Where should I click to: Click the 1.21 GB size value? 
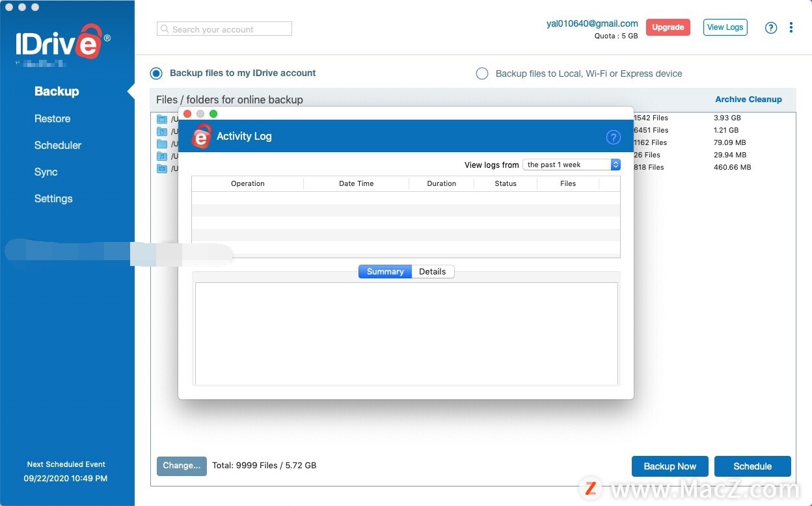[727, 130]
